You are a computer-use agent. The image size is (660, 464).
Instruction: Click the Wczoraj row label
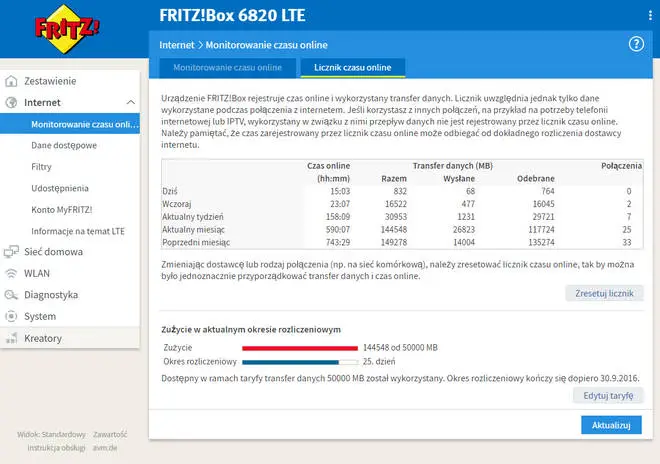pos(176,204)
